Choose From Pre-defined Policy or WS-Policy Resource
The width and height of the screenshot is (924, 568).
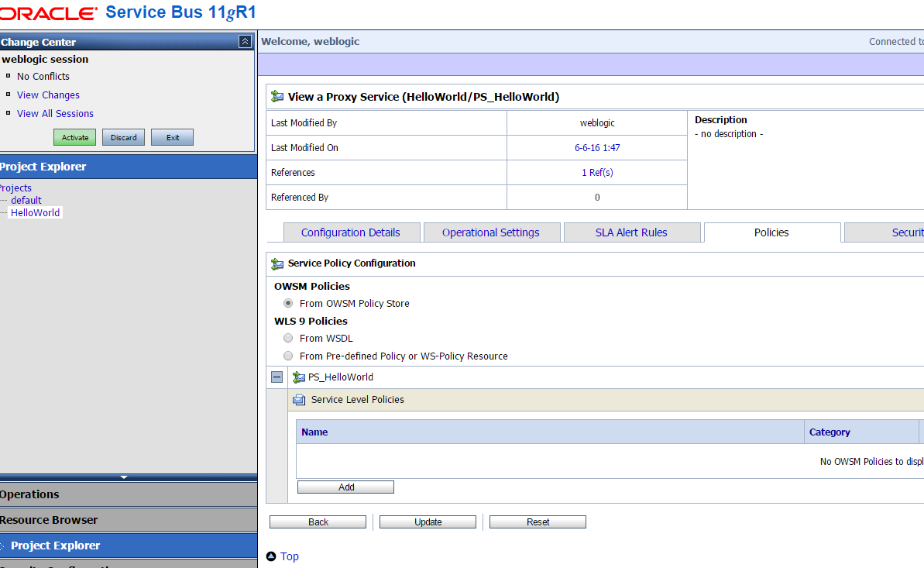coord(288,356)
